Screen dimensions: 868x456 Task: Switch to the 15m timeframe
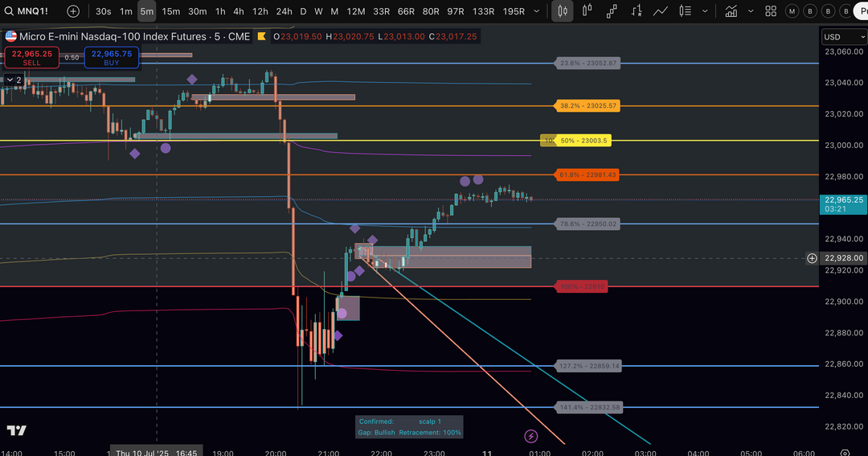pos(170,11)
